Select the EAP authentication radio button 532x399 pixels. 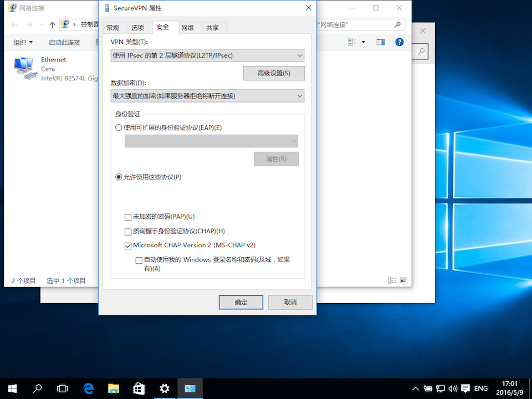pos(119,127)
